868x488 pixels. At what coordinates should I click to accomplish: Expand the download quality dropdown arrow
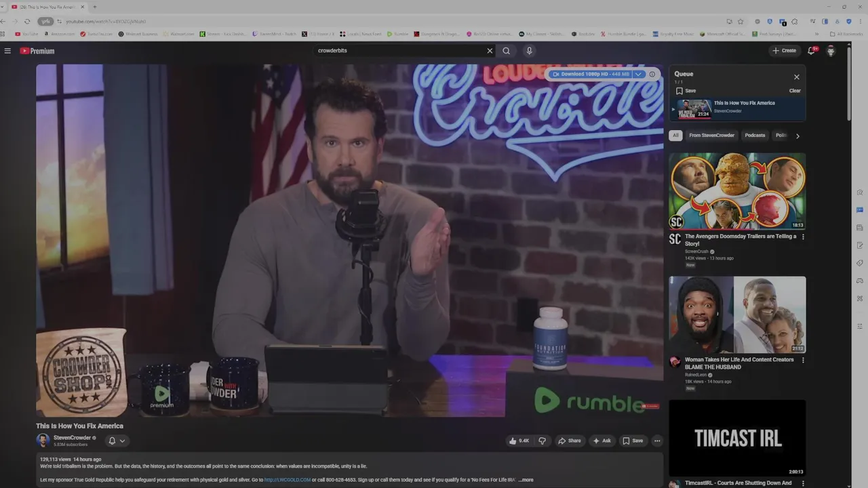tap(638, 74)
